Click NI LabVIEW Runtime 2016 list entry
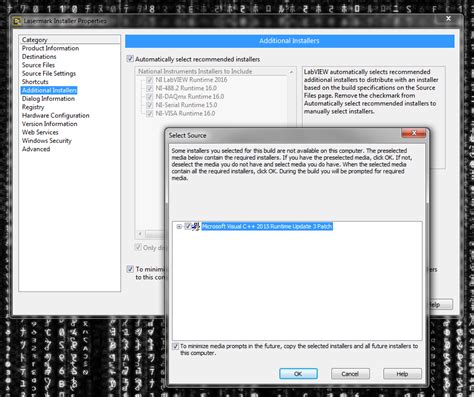Image resolution: width=474 pixels, height=397 pixels. (x=191, y=80)
